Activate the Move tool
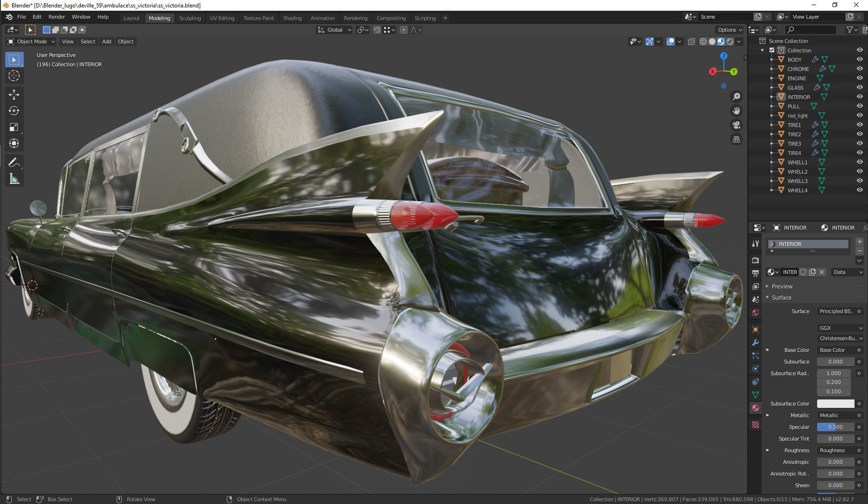The height and width of the screenshot is (504, 868). click(14, 95)
